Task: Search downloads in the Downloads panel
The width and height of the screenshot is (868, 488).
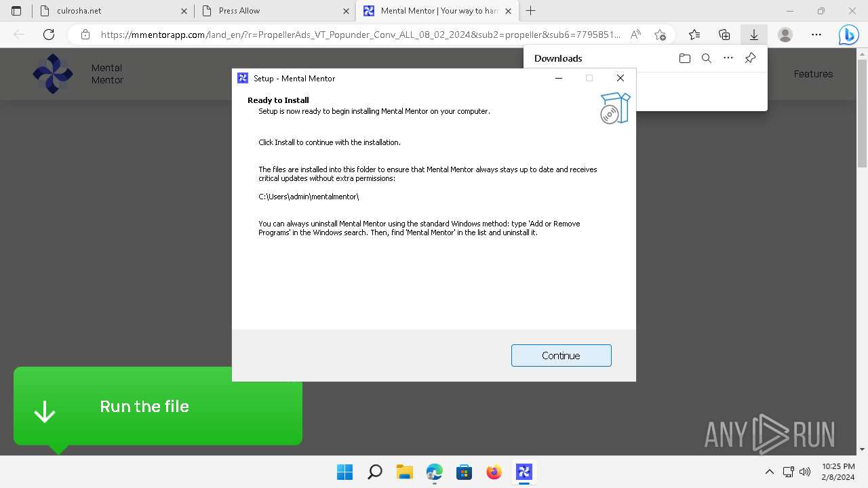Action: (x=706, y=58)
